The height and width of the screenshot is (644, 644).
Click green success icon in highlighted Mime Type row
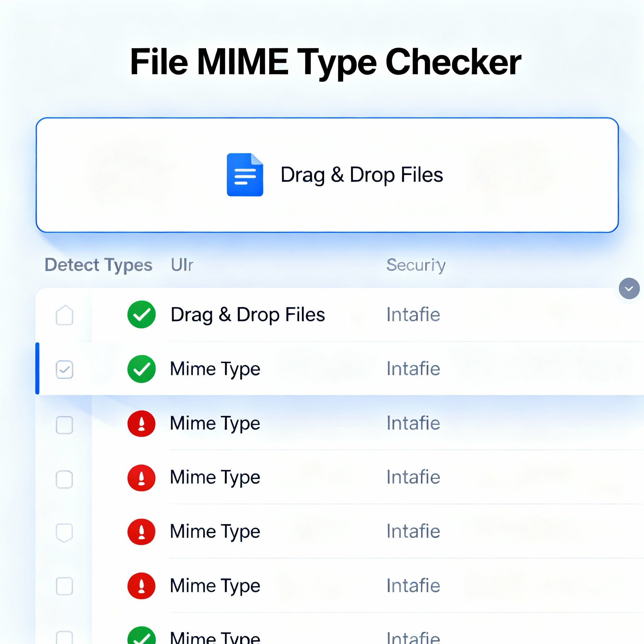[141, 369]
